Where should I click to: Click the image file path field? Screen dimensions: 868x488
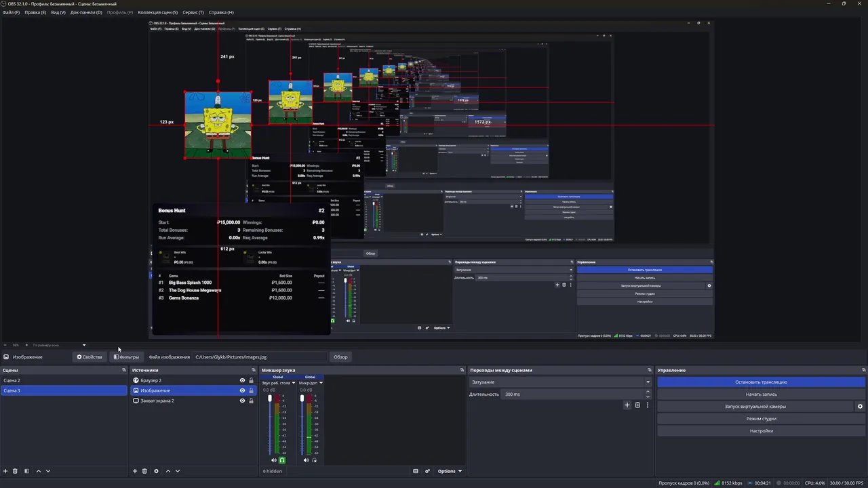[260, 357]
